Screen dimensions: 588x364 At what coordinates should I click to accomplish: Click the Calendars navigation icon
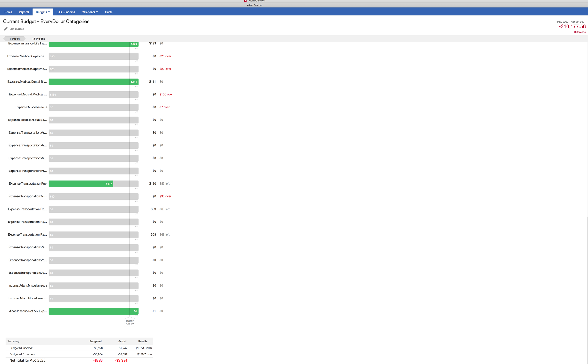[89, 12]
